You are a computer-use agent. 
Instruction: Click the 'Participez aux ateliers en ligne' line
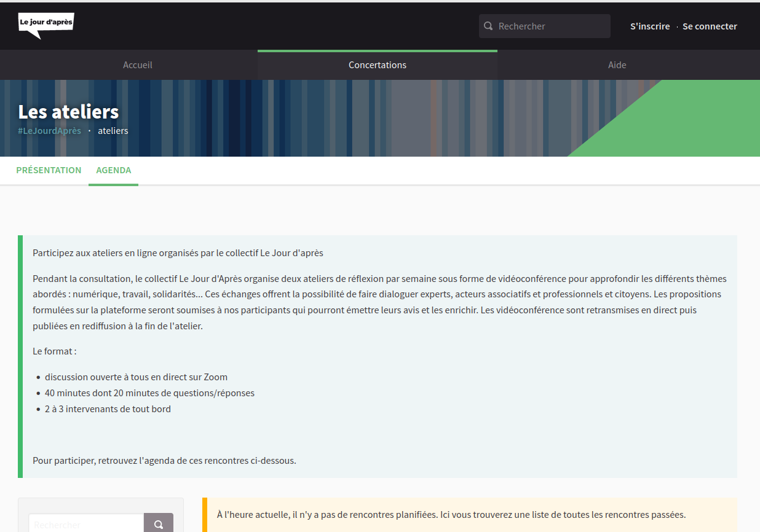178,252
